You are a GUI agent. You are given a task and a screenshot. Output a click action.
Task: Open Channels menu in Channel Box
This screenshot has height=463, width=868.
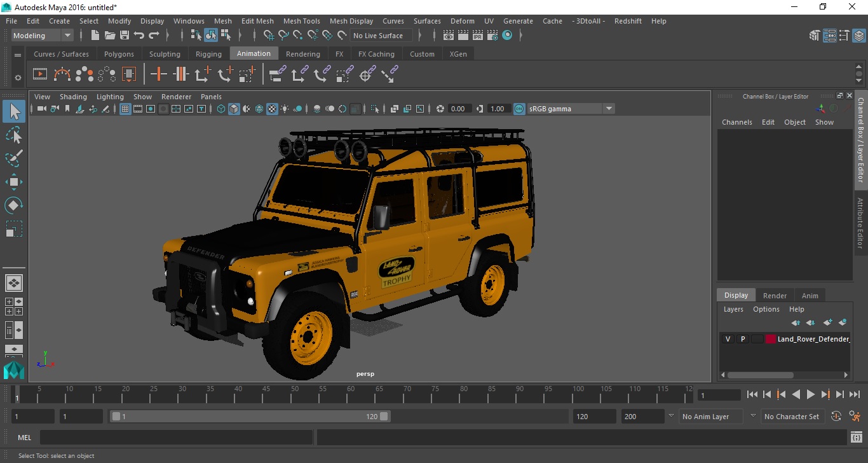point(736,122)
